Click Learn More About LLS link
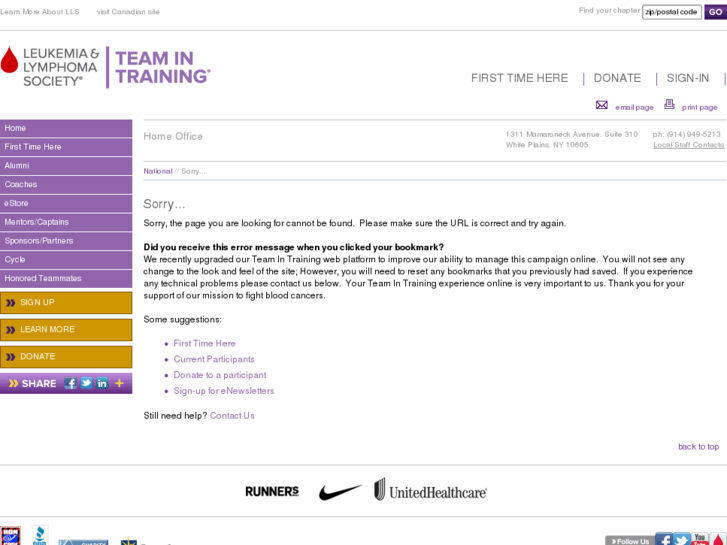This screenshot has width=727, height=545. [40, 12]
